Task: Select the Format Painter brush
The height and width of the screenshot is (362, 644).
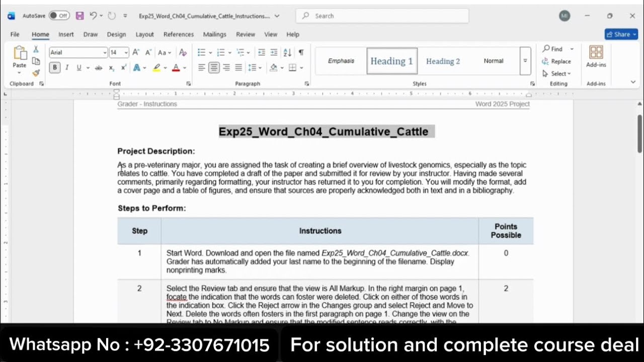Action: coord(36,73)
